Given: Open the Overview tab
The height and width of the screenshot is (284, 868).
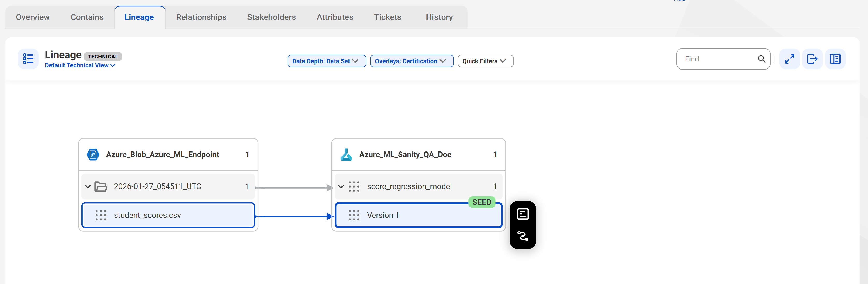Looking at the screenshot, I should [x=33, y=17].
